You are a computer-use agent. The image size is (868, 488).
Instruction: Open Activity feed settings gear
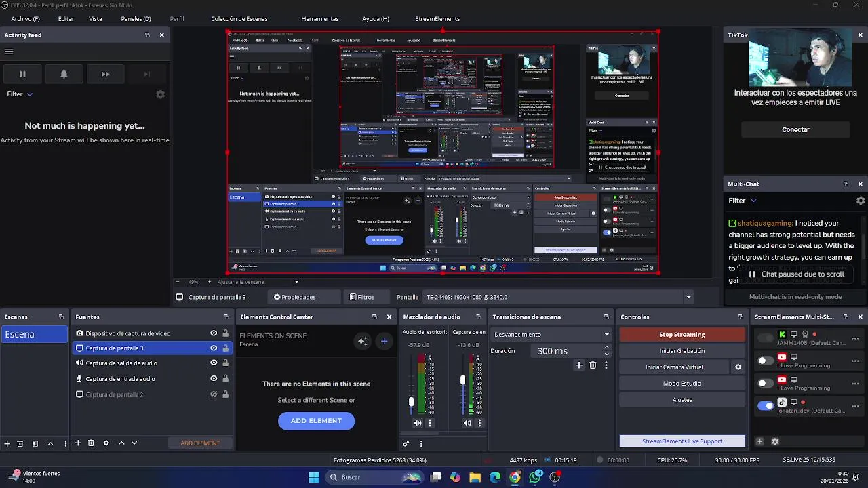160,94
